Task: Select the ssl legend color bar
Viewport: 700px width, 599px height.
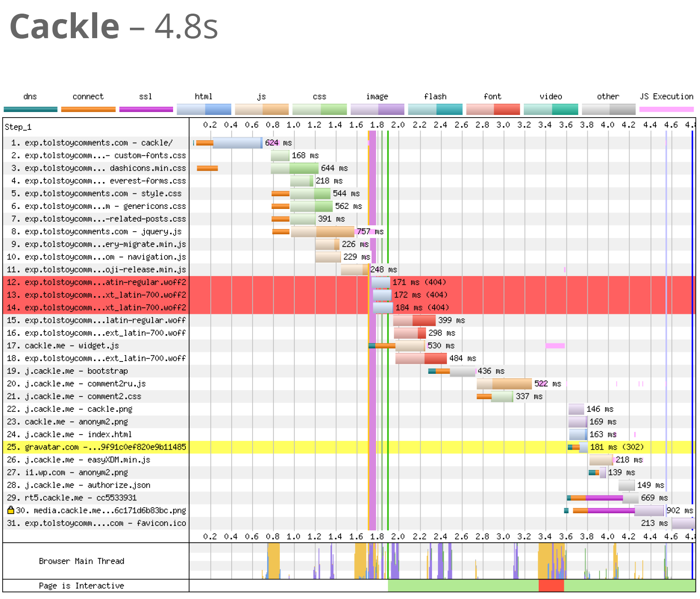Action: pos(146,109)
